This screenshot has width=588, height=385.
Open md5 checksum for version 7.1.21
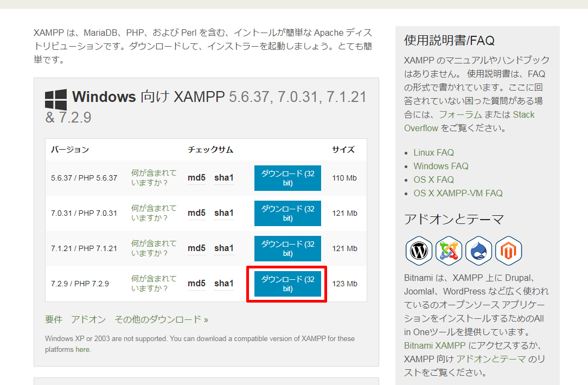point(196,248)
